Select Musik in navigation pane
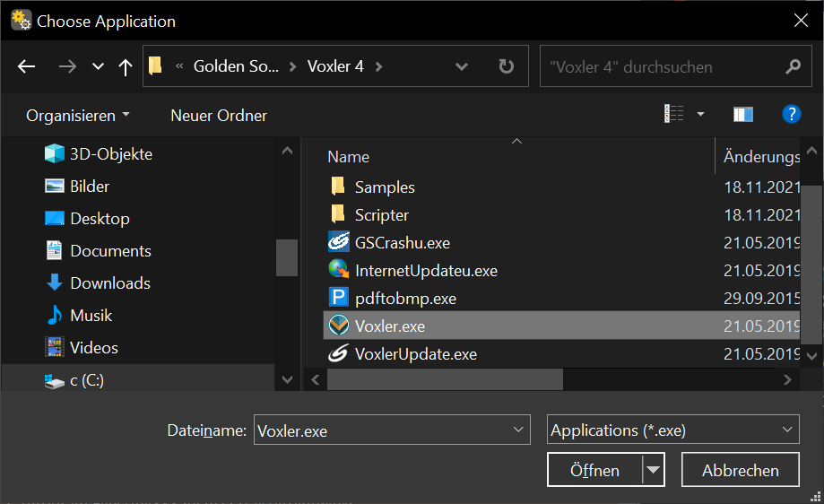The height and width of the screenshot is (504, 824). [91, 316]
